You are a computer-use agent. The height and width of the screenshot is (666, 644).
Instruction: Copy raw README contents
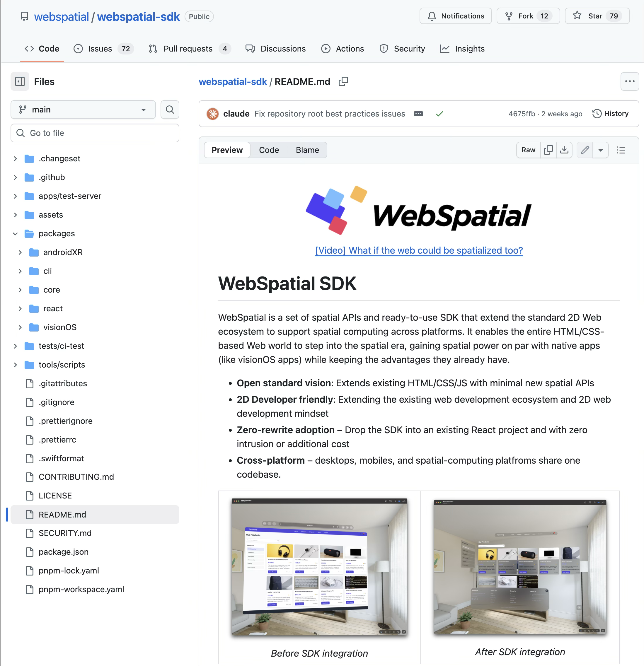tap(548, 150)
